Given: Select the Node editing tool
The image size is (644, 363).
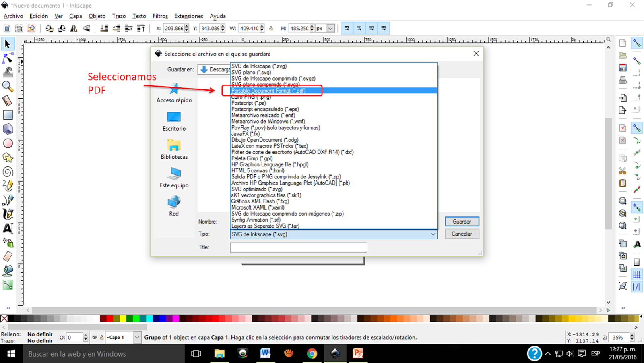Looking at the screenshot, I should point(8,58).
